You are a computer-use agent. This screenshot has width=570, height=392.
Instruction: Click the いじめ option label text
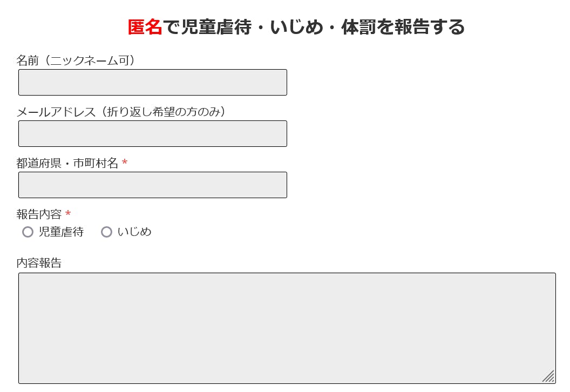click(x=134, y=232)
